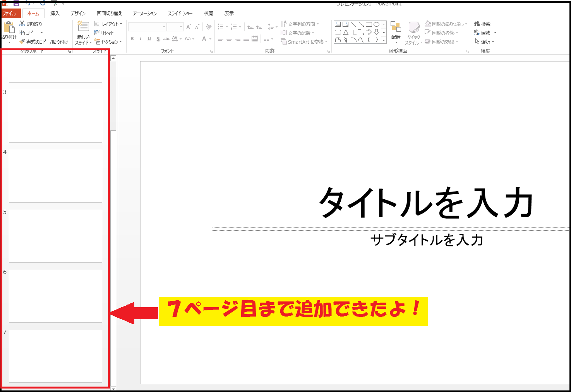571x392 pixels.
Task: Select the Vertical Text Box shape
Action: coord(346,24)
